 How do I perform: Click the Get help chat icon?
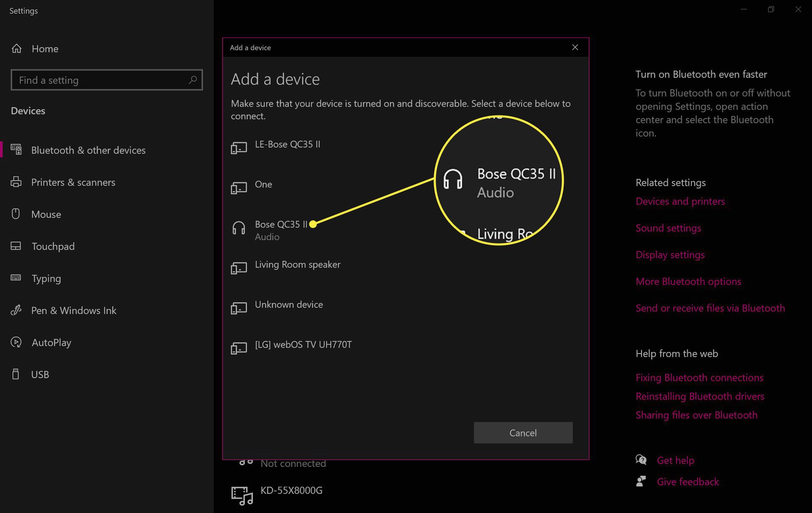pos(641,460)
